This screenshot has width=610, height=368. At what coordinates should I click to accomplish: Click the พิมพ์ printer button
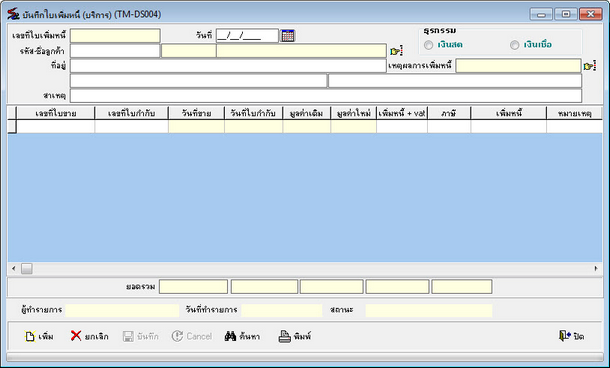coord(294,336)
